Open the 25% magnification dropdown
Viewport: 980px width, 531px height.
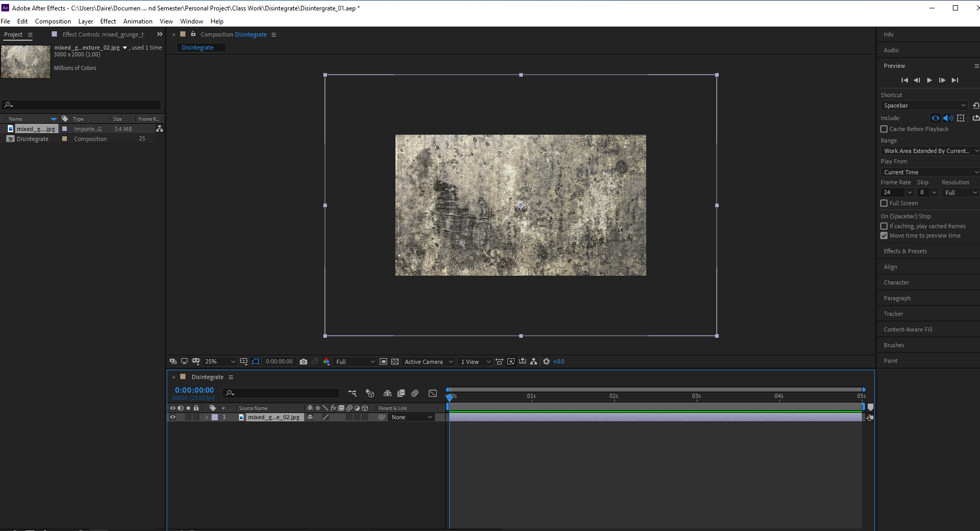[219, 361]
